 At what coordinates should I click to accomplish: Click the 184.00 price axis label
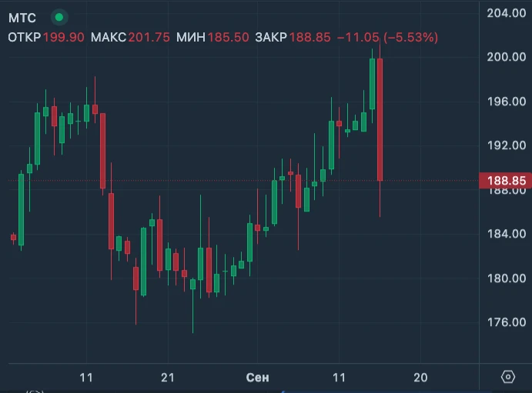point(507,234)
